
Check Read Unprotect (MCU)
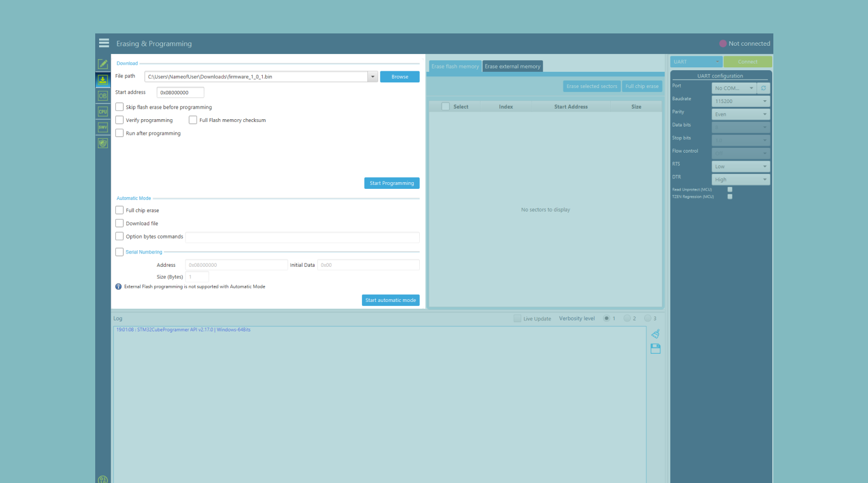730,189
